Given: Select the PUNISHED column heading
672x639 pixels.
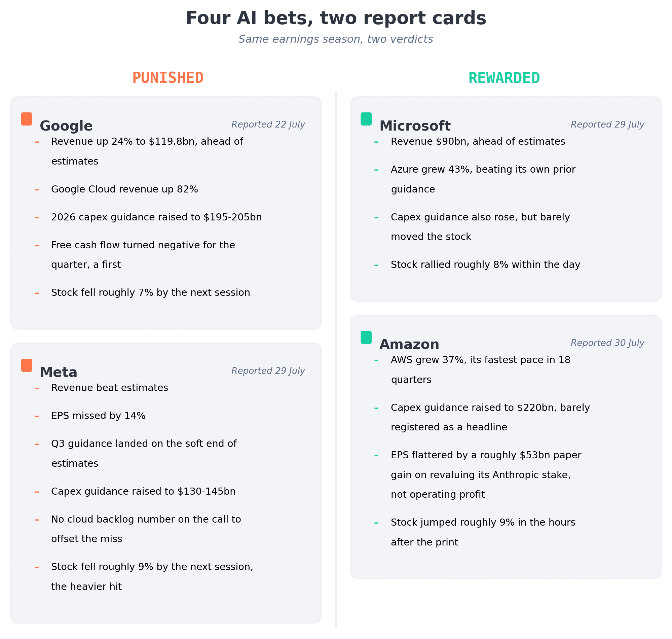Looking at the screenshot, I should click(168, 78).
